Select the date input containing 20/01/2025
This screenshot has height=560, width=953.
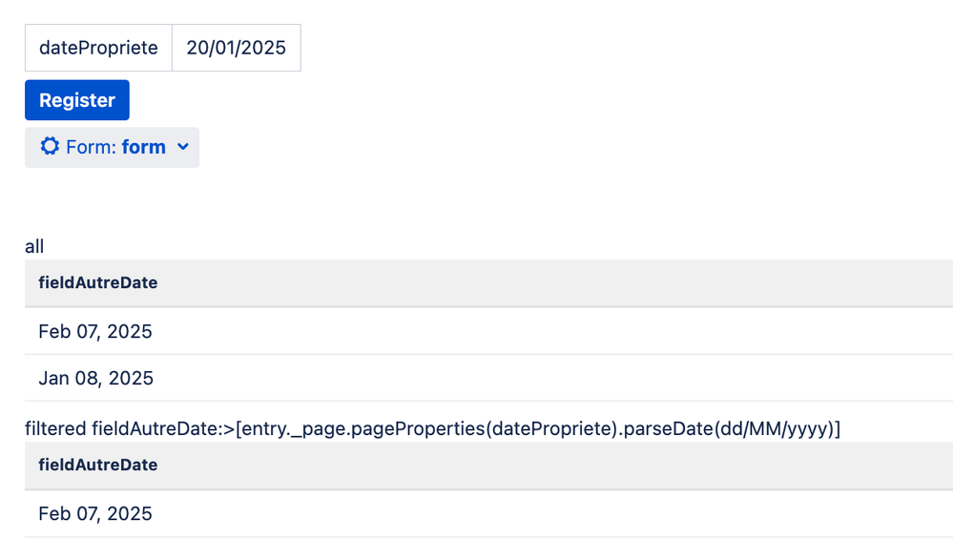[235, 48]
